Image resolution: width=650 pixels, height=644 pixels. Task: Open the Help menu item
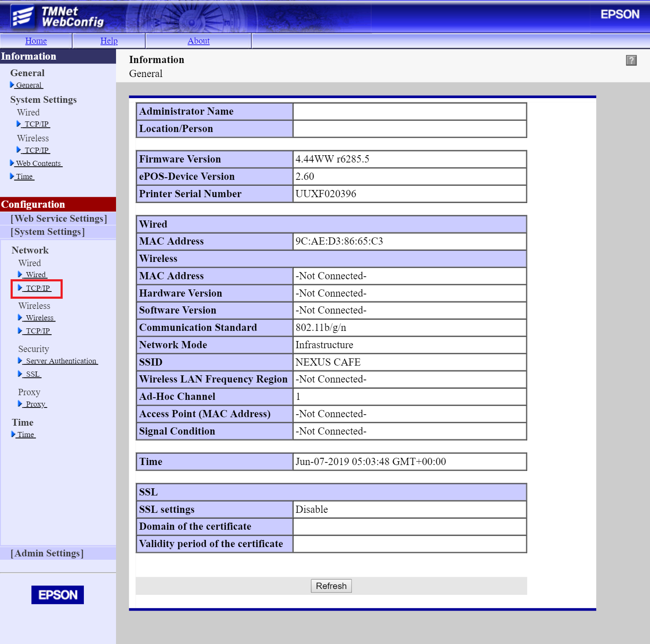click(x=109, y=41)
